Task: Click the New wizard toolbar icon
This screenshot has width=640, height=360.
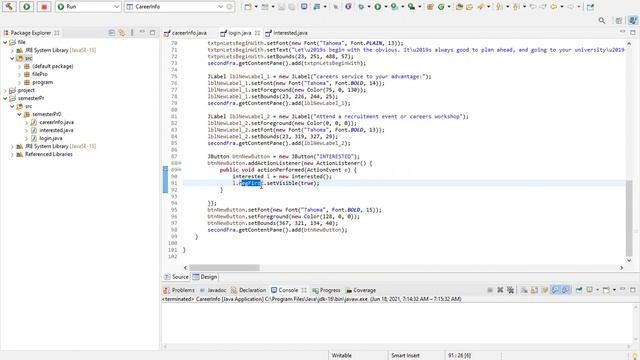Action: point(248,7)
